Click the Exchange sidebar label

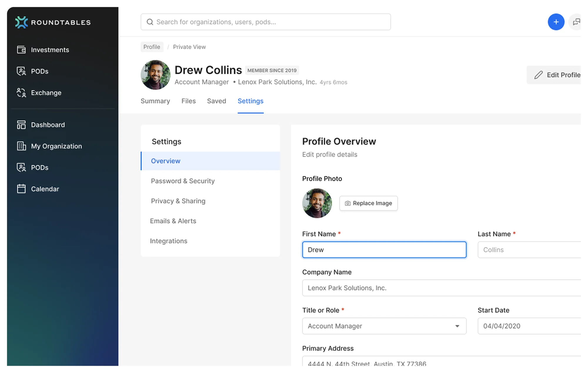[46, 93]
